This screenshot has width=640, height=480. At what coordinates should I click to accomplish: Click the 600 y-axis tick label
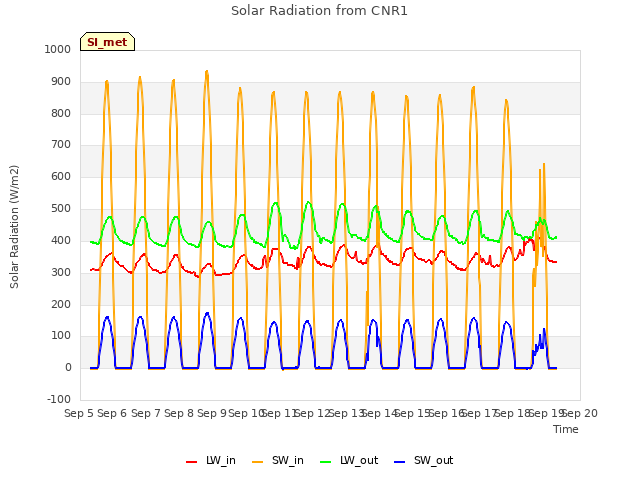(61, 177)
